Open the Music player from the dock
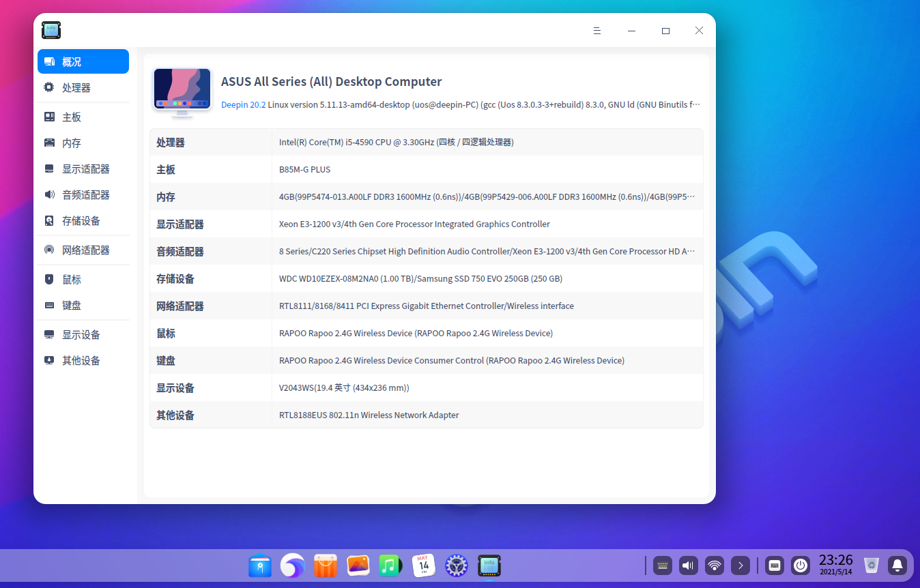This screenshot has height=588, width=920. 391,565
